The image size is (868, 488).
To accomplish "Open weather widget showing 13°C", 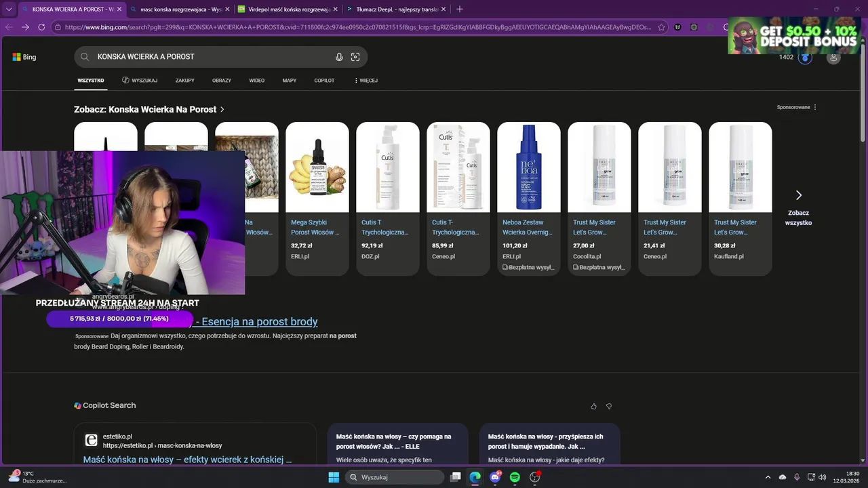I will coord(37,477).
